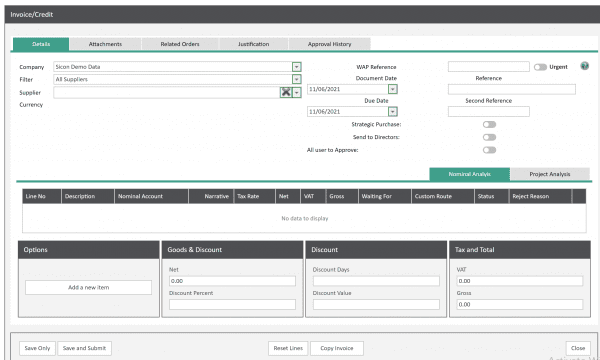This screenshot has height=360, width=600.
Task: Click the Second Reference input field
Action: point(489,111)
